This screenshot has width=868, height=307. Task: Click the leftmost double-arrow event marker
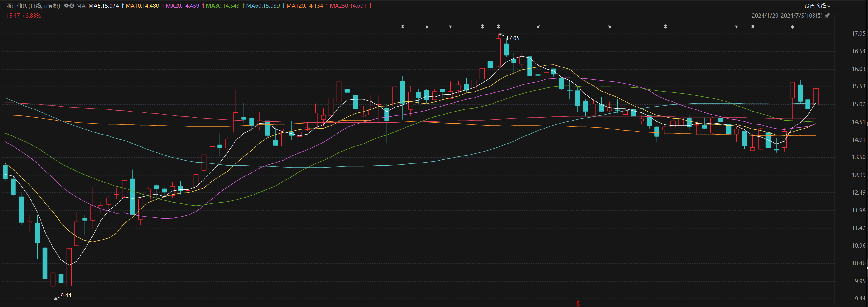tap(403, 27)
